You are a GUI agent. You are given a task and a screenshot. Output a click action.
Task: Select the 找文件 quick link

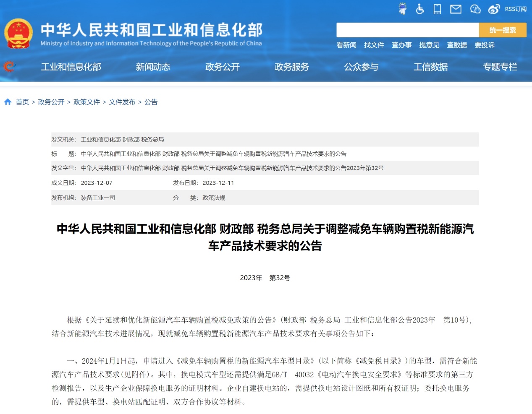(374, 45)
